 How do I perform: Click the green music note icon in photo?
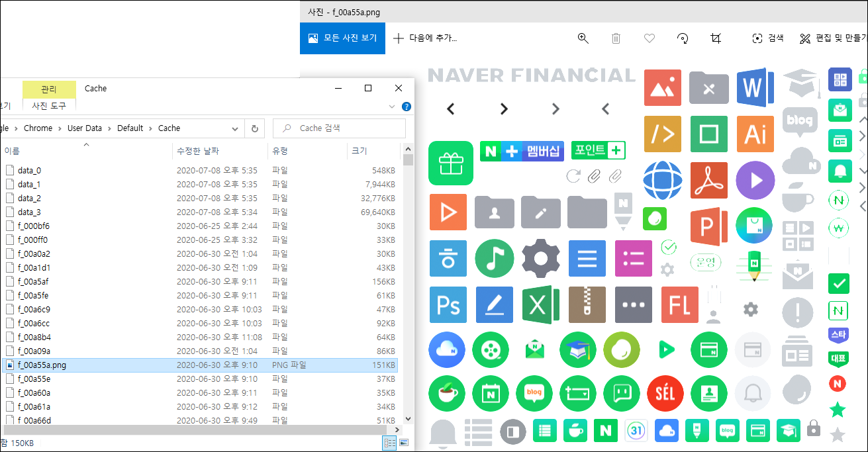tap(495, 259)
